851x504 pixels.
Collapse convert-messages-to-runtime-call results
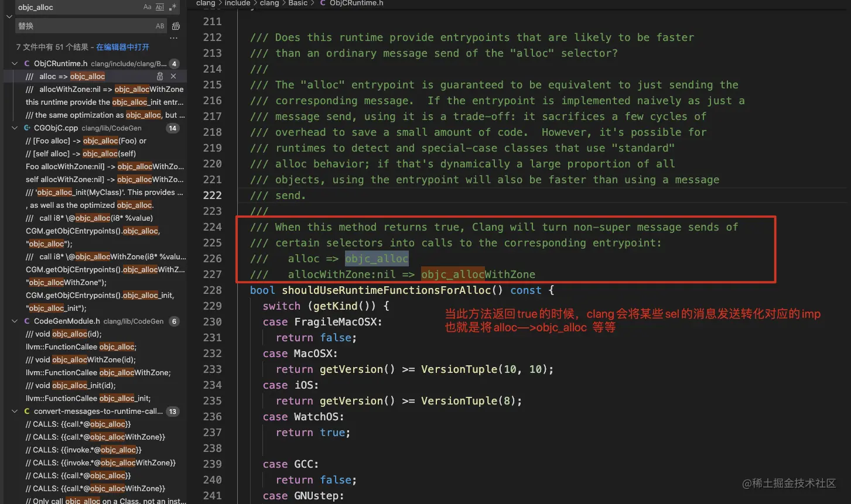tap(15, 412)
